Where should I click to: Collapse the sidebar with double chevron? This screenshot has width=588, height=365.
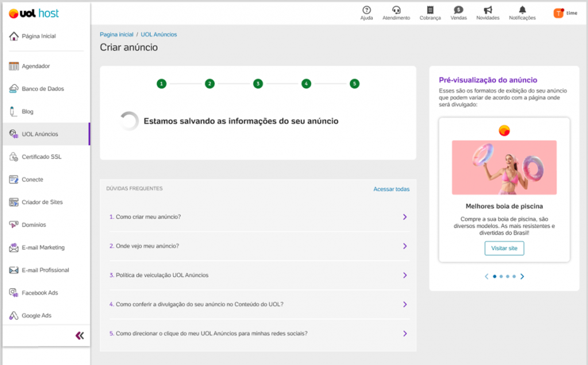(x=79, y=335)
